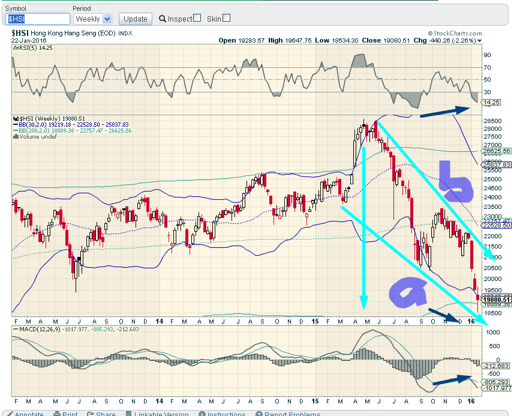Click the Share icon
The width and height of the screenshot is (532, 416).
pyautogui.click(x=90, y=414)
